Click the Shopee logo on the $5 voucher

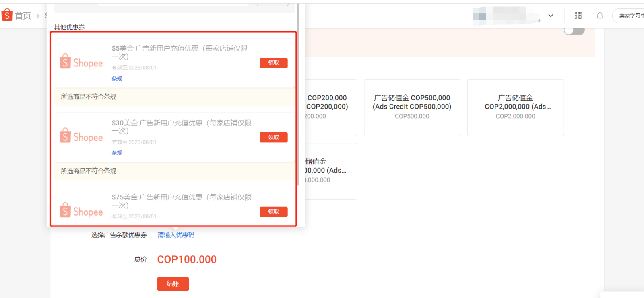[x=81, y=62]
